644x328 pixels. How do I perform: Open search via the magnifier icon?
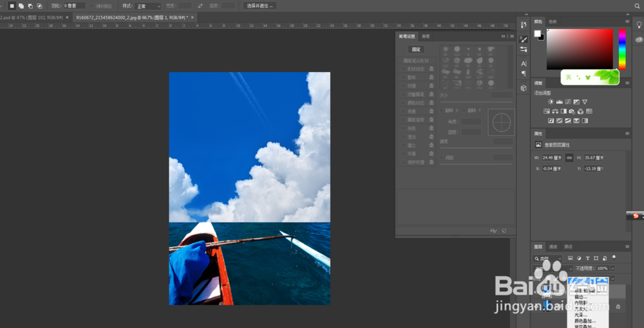pyautogui.click(x=638, y=6)
